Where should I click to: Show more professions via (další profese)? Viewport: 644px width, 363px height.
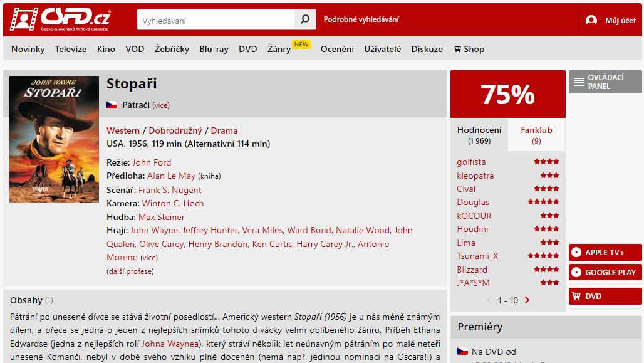130,271
